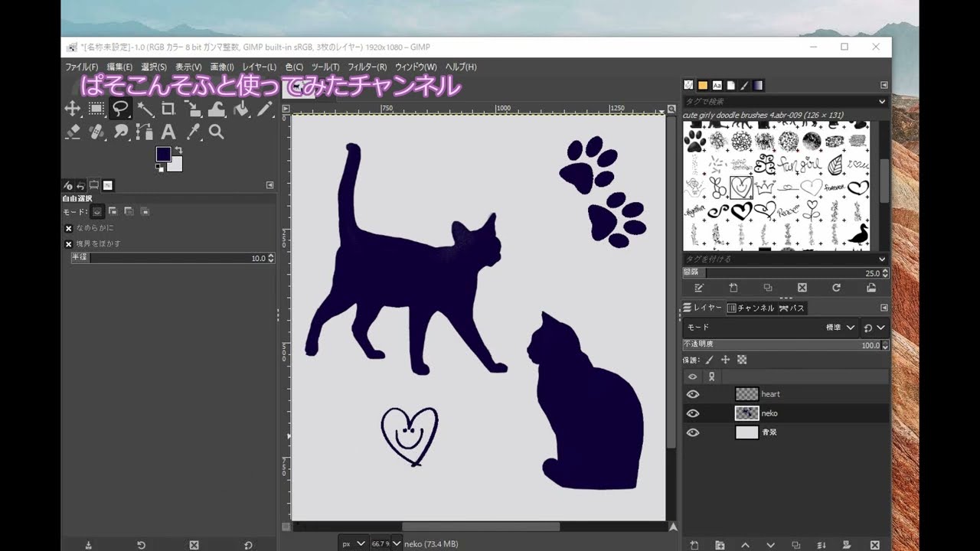The image size is (980, 551).
Task: Select the Move tool
Action: (x=73, y=109)
